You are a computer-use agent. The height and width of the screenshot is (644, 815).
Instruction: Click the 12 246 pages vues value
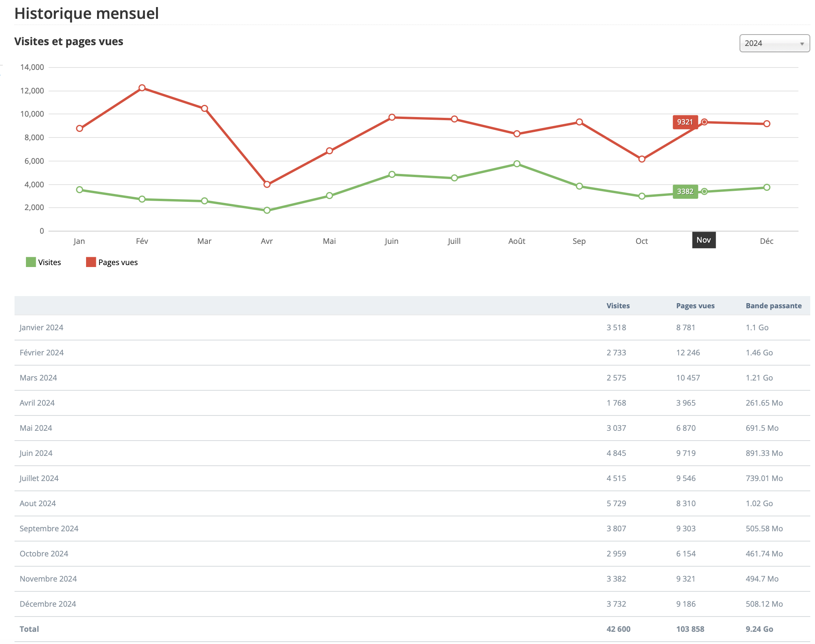tap(688, 353)
